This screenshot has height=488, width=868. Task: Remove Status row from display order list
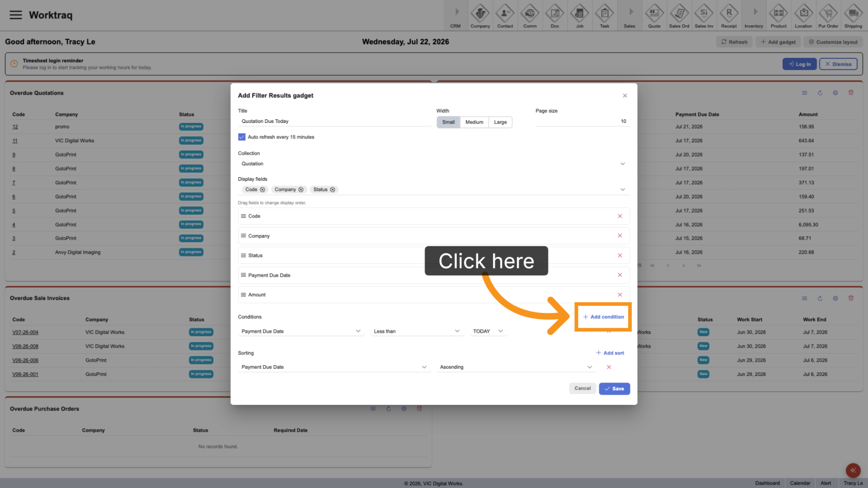619,256
